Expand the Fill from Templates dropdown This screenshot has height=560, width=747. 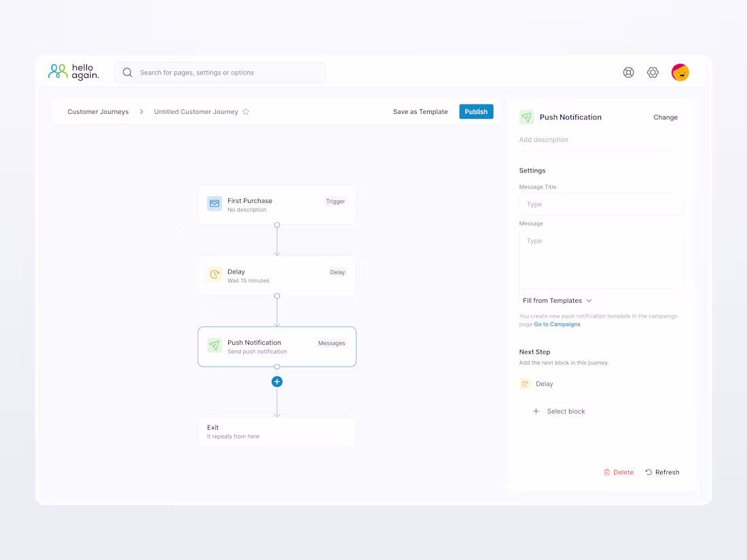(556, 300)
